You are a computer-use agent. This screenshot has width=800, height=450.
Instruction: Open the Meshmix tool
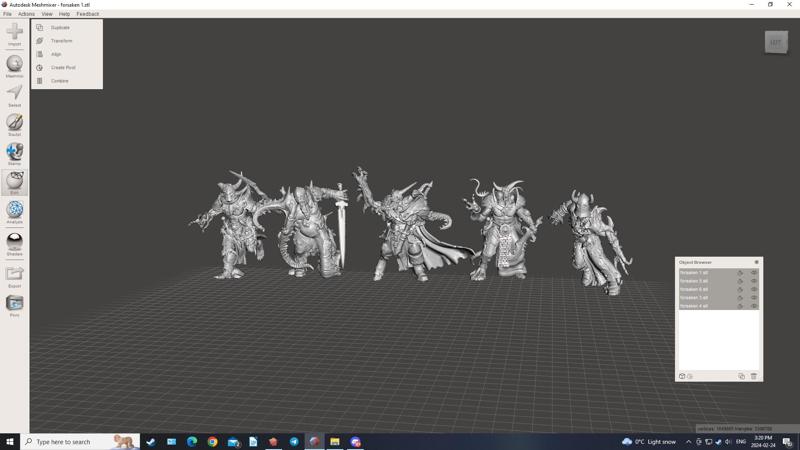coord(14,63)
